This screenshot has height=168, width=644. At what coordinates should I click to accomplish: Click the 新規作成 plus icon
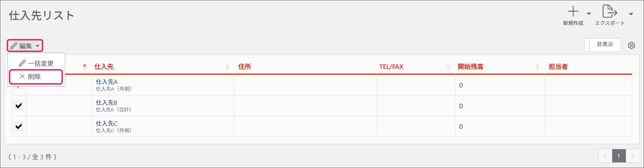pos(573,12)
